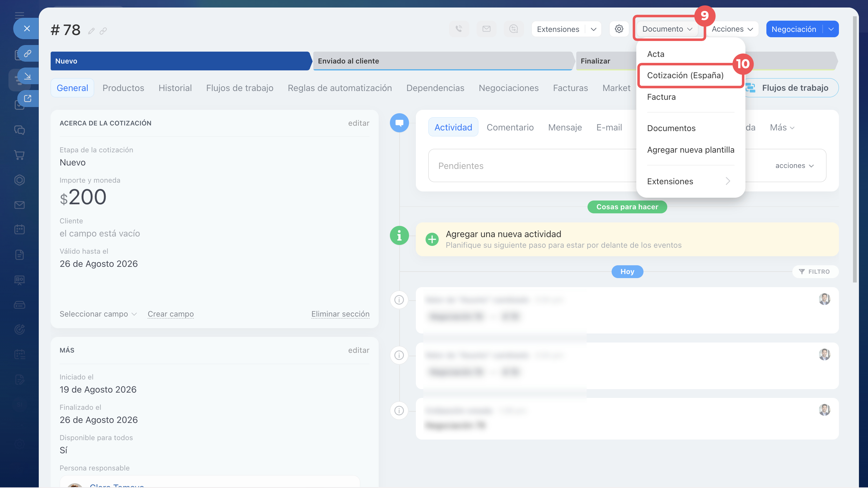868x488 pixels.
Task: Switch to the Historial tab
Action: (175, 88)
